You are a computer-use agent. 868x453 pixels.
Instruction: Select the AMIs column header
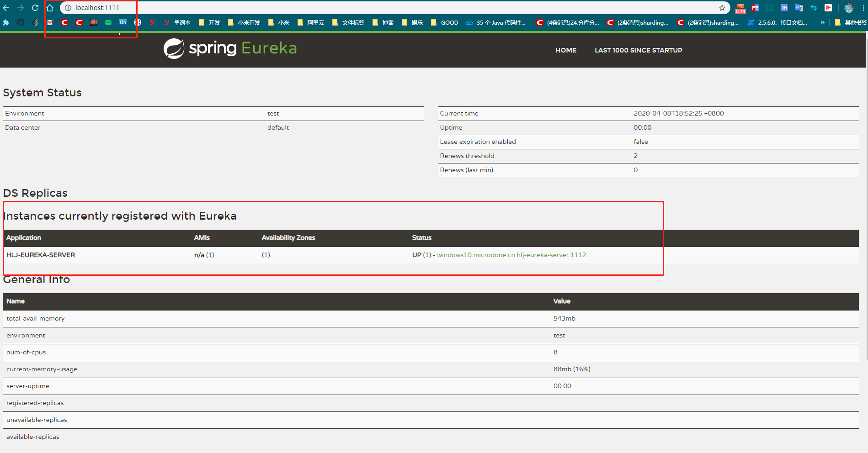(202, 237)
